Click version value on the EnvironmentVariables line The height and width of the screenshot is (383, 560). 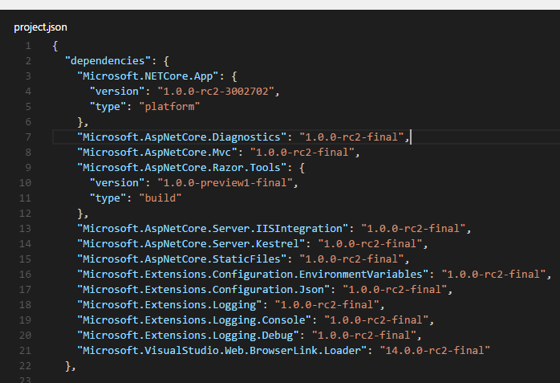(494, 274)
